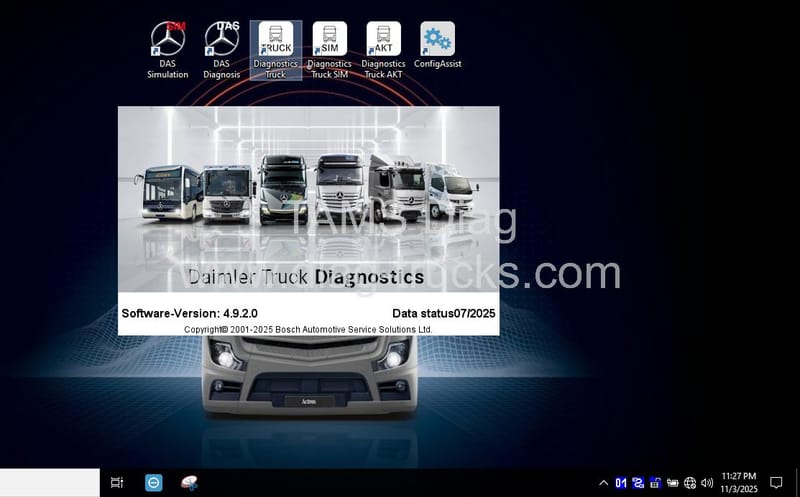Click the blue TeamViewer taskbar icon
This screenshot has width=800, height=497.
pos(154,483)
